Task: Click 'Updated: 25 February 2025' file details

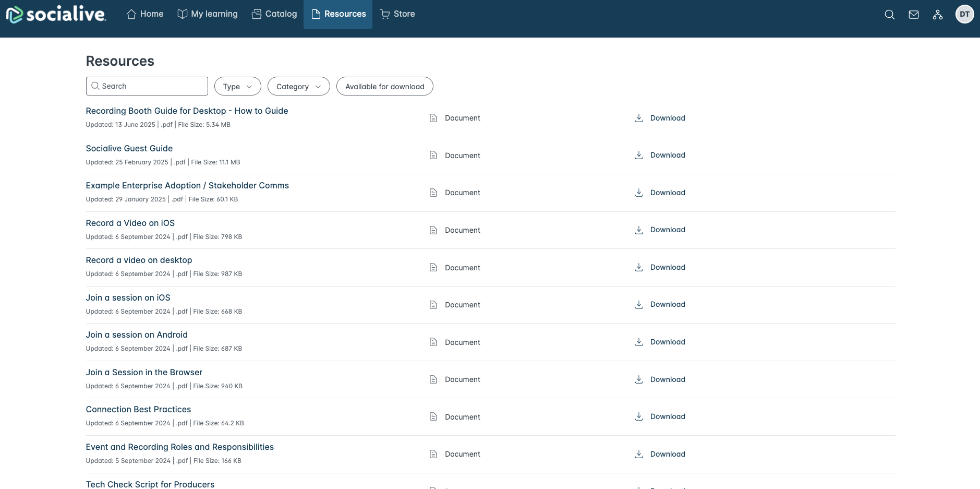Action: (163, 162)
